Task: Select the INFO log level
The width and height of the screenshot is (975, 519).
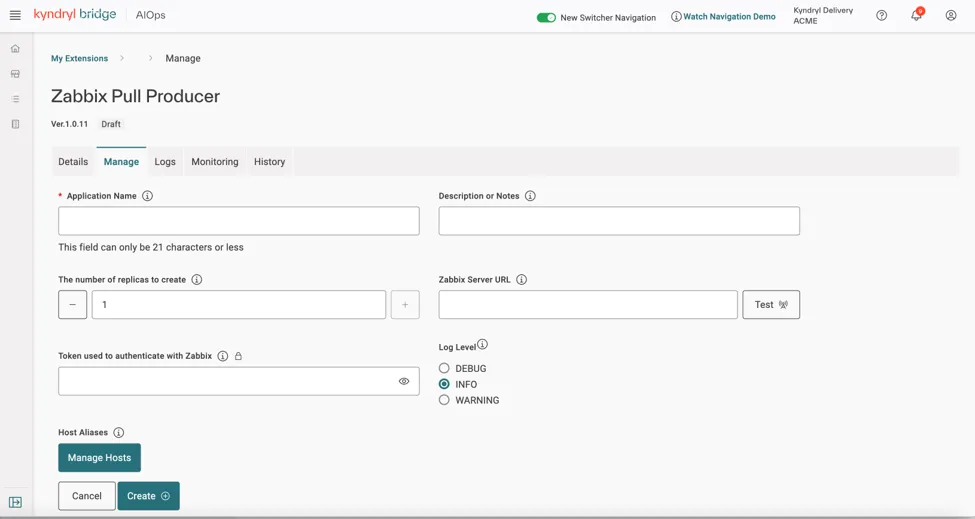Action: point(444,384)
